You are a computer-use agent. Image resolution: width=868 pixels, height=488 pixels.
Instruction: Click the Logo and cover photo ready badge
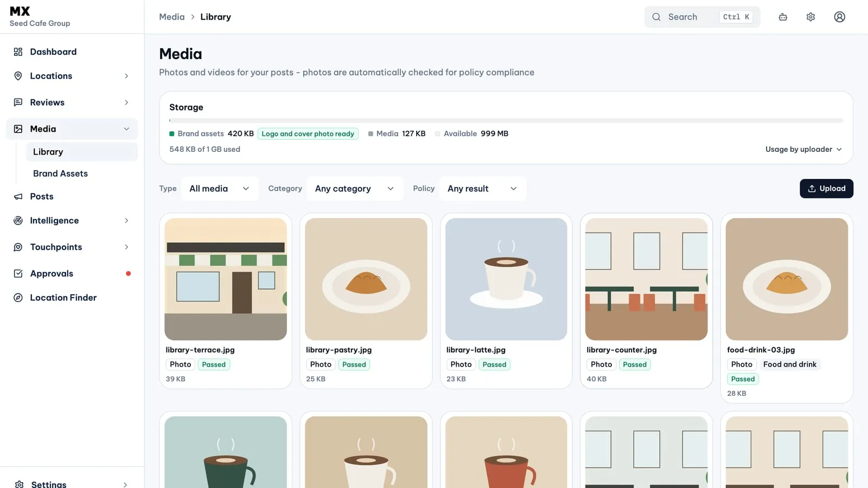pos(308,134)
